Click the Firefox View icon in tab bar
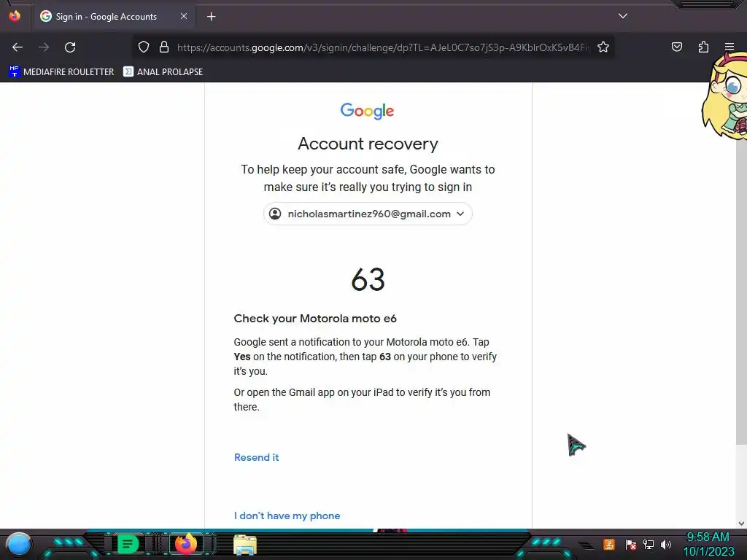The height and width of the screenshot is (560, 747). coord(15,16)
